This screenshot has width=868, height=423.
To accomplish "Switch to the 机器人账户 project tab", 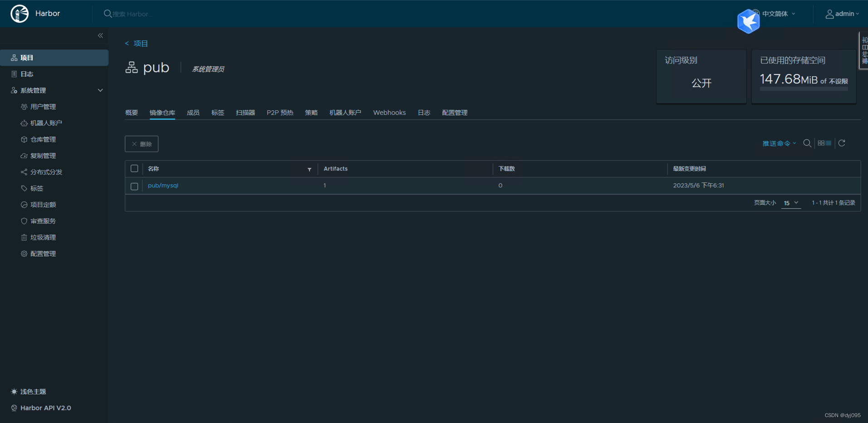I will [345, 113].
